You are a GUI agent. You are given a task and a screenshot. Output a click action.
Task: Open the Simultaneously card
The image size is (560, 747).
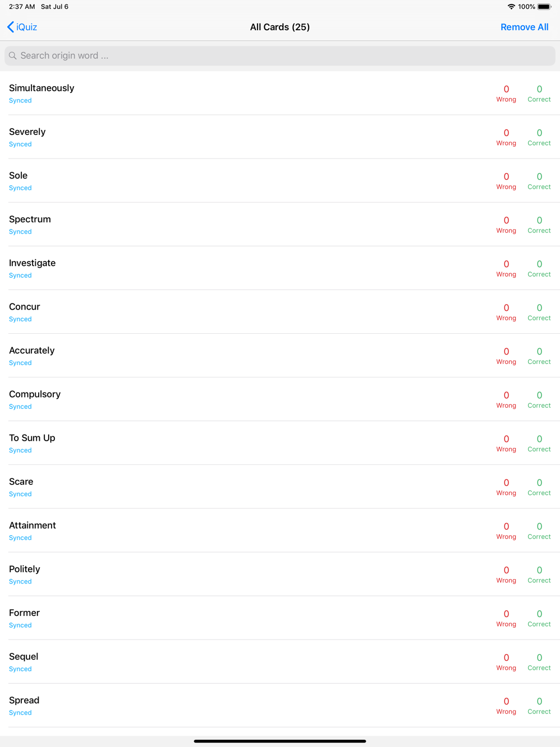(x=280, y=94)
